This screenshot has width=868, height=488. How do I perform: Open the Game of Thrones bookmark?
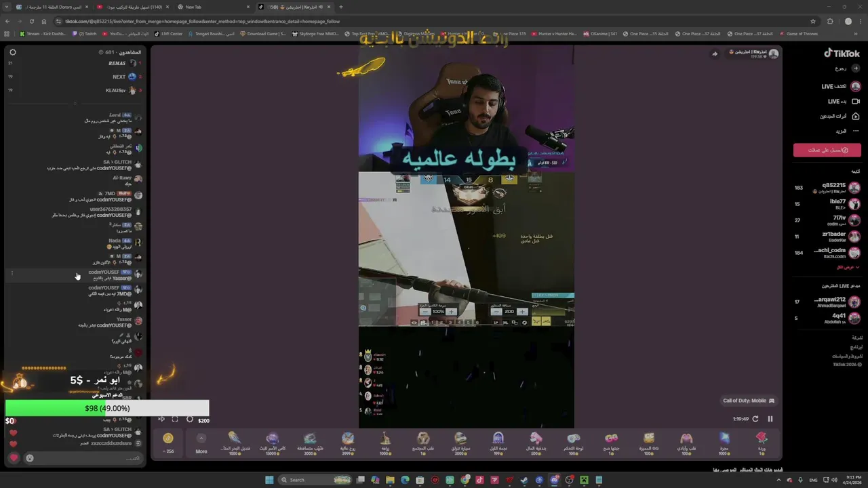(798, 33)
